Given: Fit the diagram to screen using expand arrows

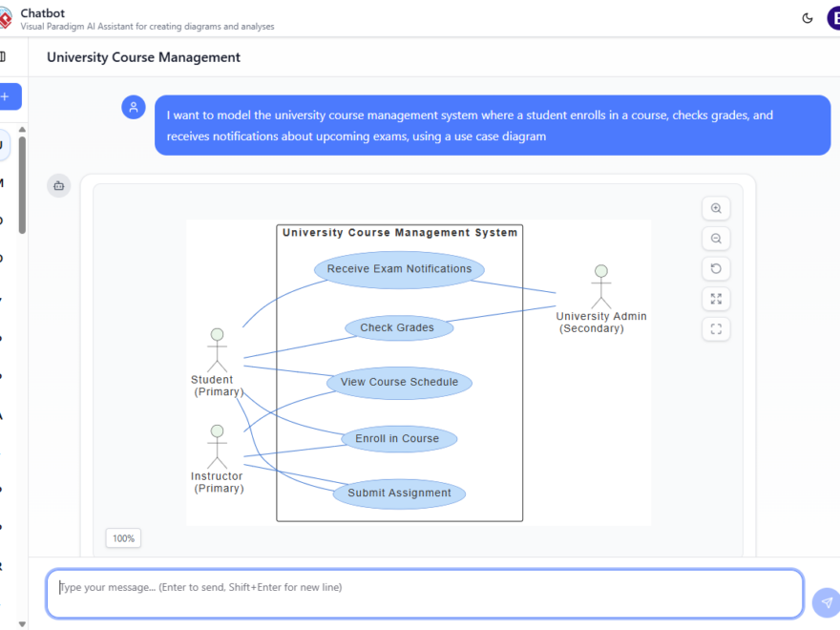Looking at the screenshot, I should (x=716, y=298).
